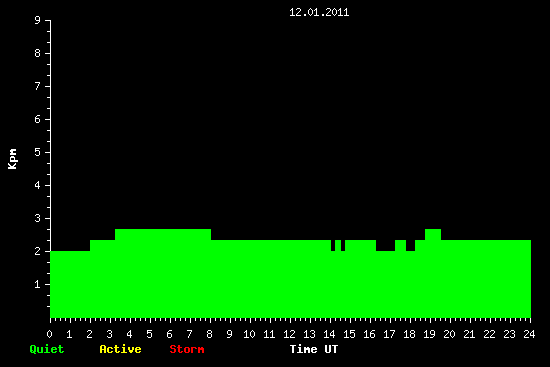This screenshot has height=367, width=550.
Task: Click the Kp value 2 axis label
Action: click(x=38, y=251)
